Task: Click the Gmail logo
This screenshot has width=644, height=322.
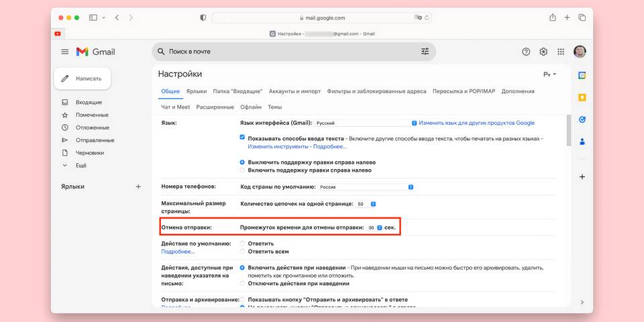Action: (95, 52)
